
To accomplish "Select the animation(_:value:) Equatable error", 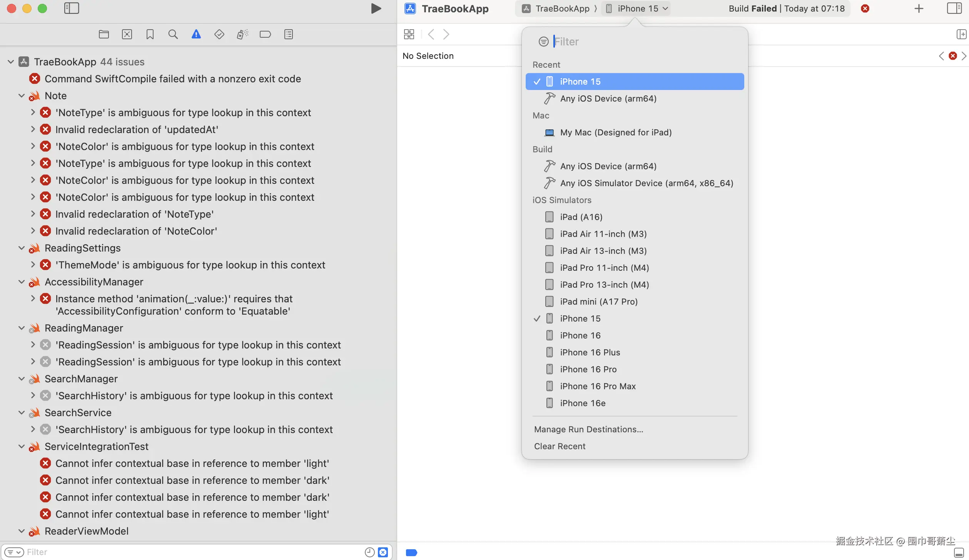I will [x=174, y=305].
